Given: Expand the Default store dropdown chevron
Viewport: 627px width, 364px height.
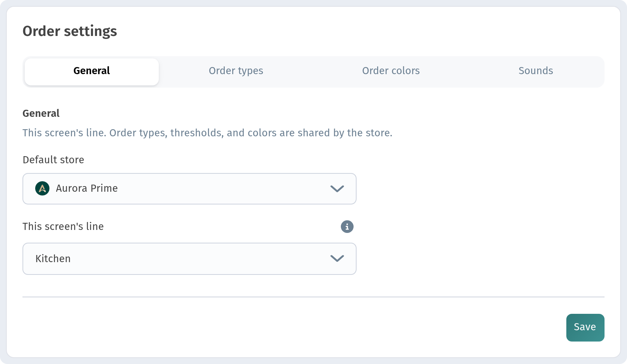Looking at the screenshot, I should [337, 189].
